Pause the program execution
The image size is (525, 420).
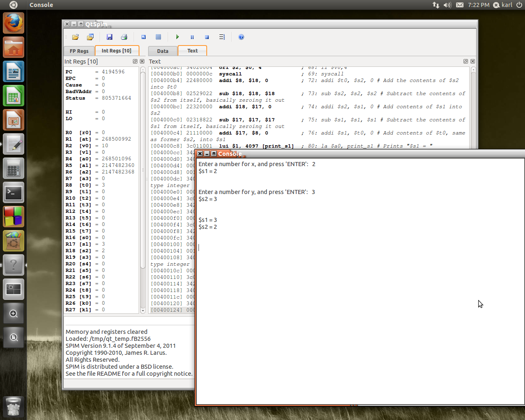pyautogui.click(x=192, y=37)
